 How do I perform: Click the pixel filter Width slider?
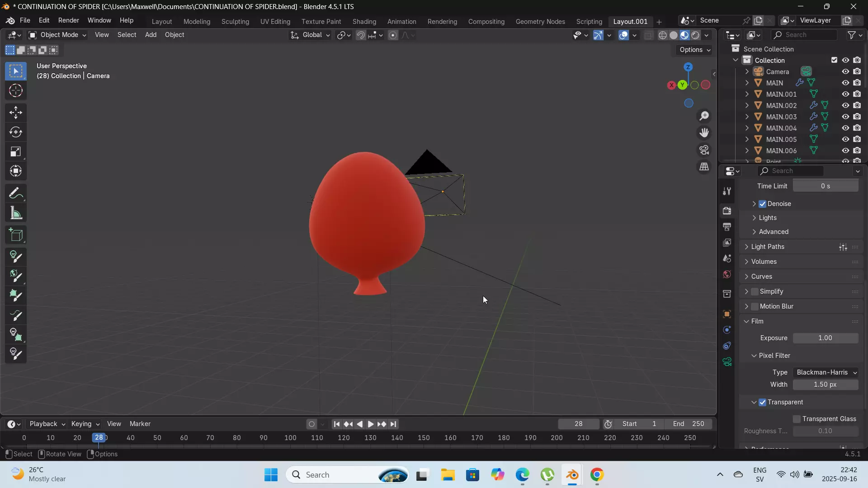[x=826, y=385]
